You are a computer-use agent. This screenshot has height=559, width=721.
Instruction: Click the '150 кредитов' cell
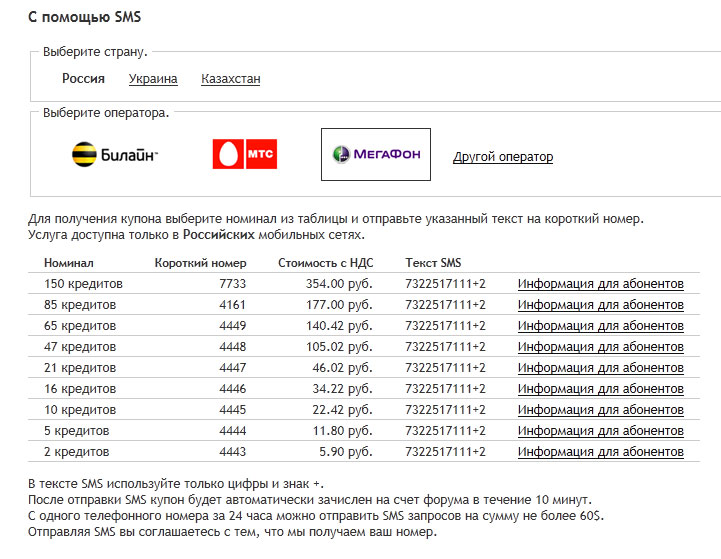tap(83, 284)
